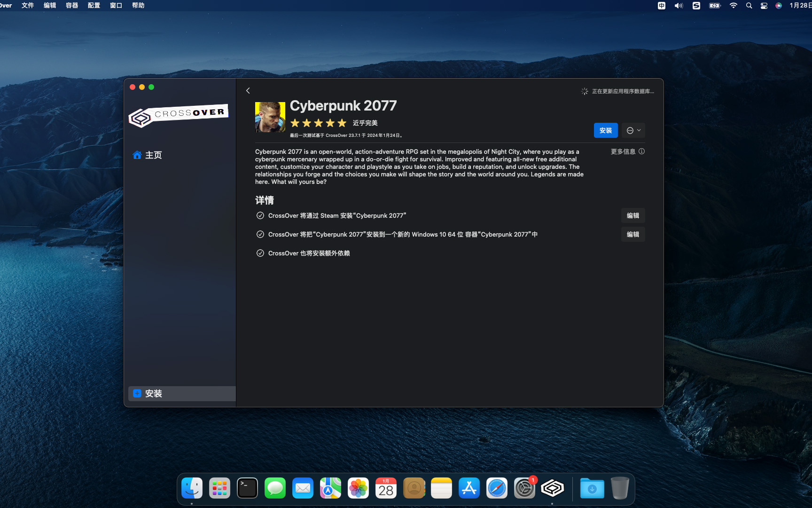Click the Cyberpunk 2077 game thumbnail

[x=270, y=117]
